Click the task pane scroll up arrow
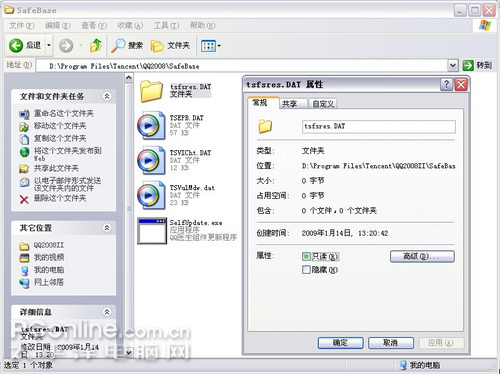Viewport: 500px width, 374px height. [129, 78]
